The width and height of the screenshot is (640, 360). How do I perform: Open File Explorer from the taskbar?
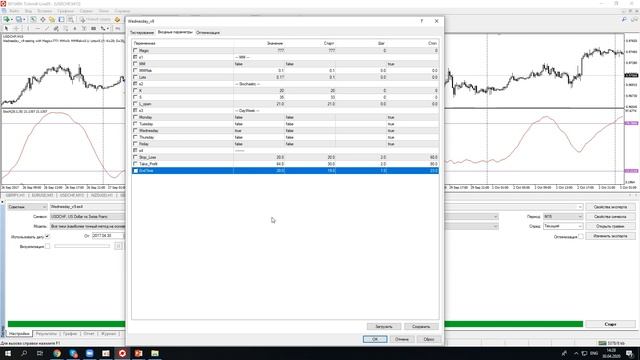point(155,353)
